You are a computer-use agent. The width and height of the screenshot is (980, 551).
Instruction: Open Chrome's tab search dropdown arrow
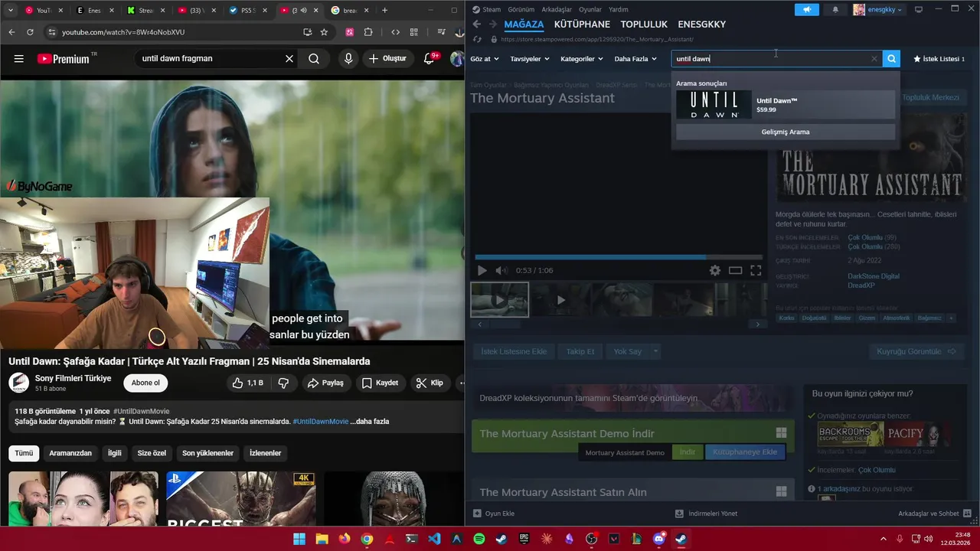(x=10, y=11)
